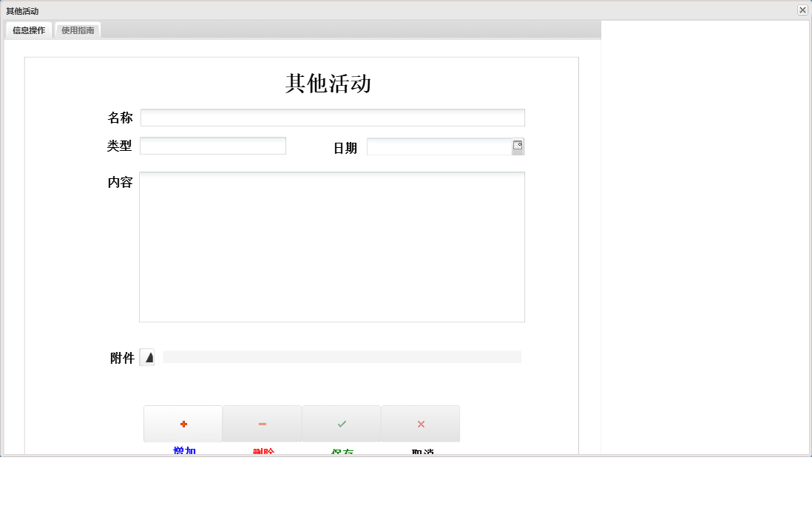Click the green checkmark save icon

341,423
